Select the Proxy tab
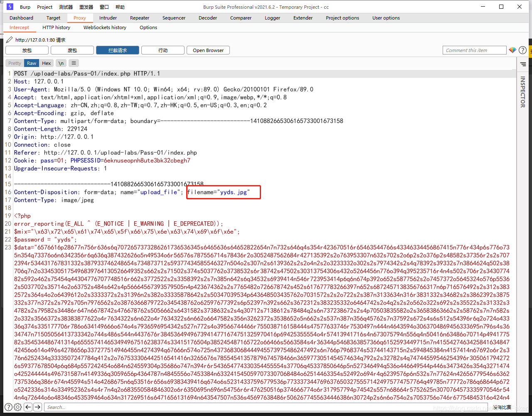Image resolution: width=532 pixels, height=416 pixels. [x=80, y=18]
